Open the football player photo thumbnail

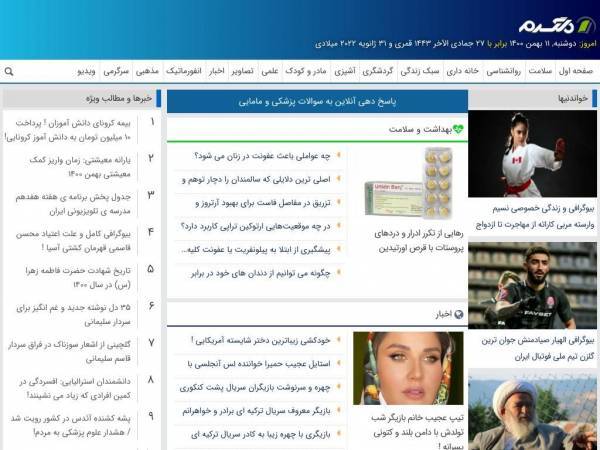(532, 285)
